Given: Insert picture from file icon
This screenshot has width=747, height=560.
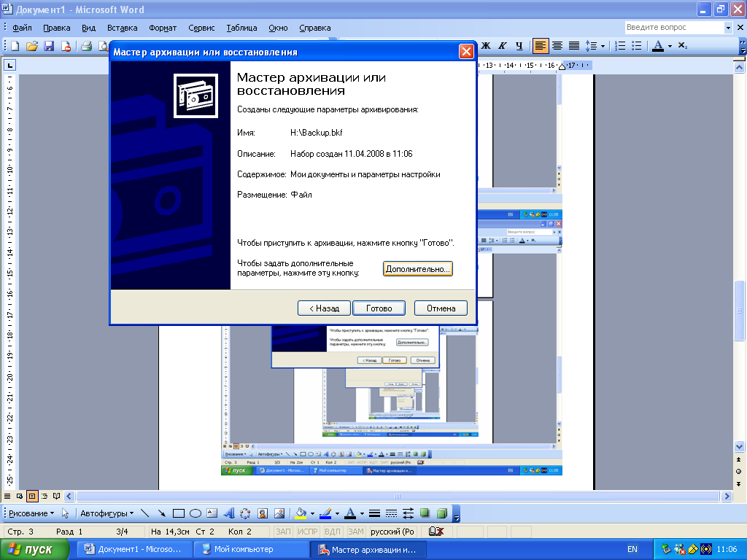Looking at the screenshot, I should click(279, 513).
